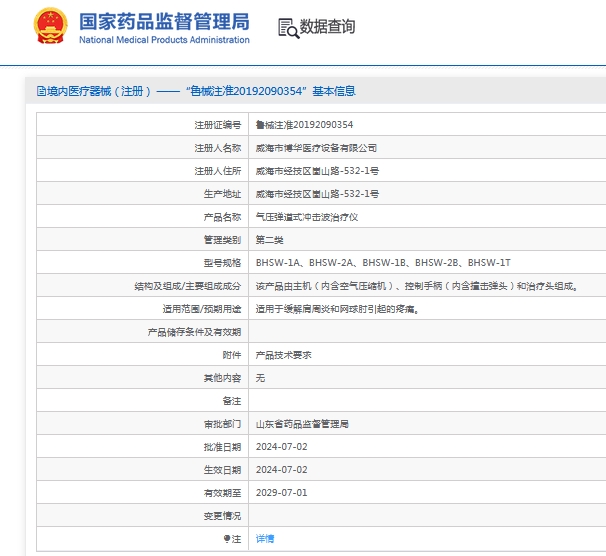This screenshot has height=556, width=606.
Task: Click the 结构及组成 description text
Action: [x=417, y=286]
